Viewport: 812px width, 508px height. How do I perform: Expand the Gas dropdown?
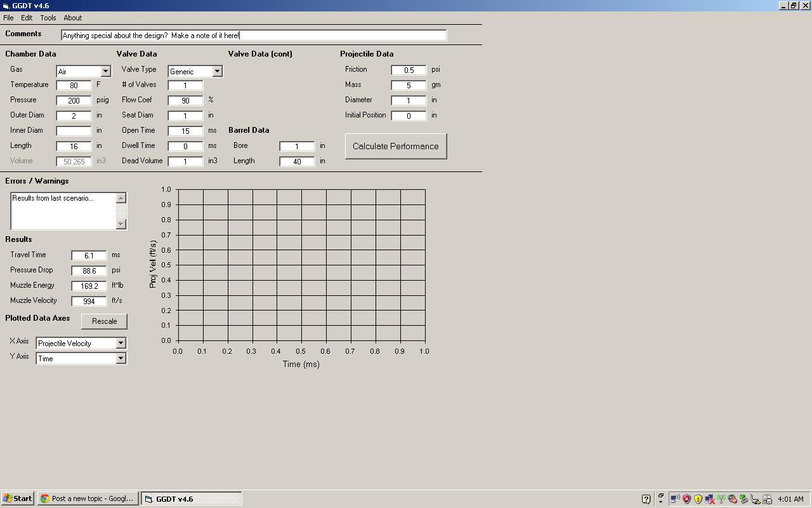click(x=105, y=72)
